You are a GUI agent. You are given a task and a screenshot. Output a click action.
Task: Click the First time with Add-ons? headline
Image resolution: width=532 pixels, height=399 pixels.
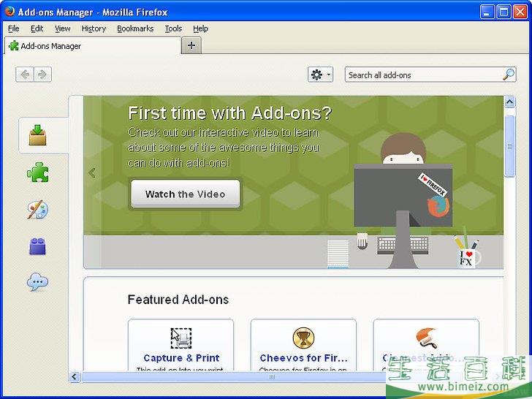pyautogui.click(x=229, y=113)
